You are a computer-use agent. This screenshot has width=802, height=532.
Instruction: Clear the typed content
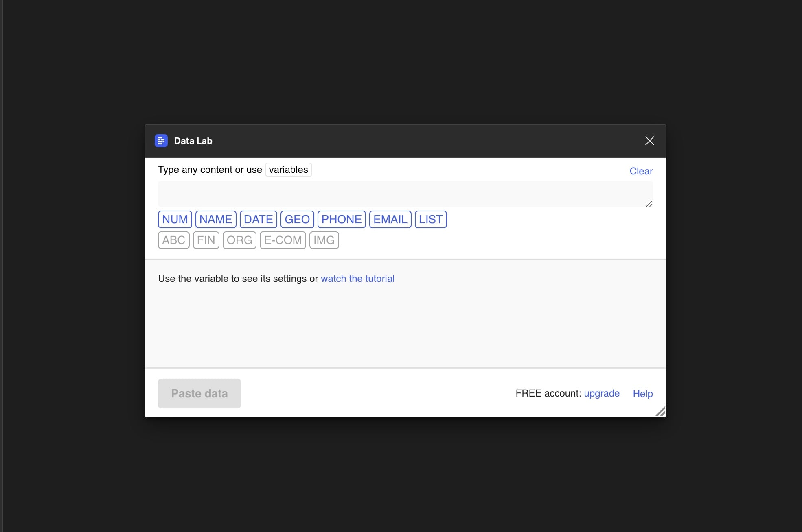coord(641,171)
